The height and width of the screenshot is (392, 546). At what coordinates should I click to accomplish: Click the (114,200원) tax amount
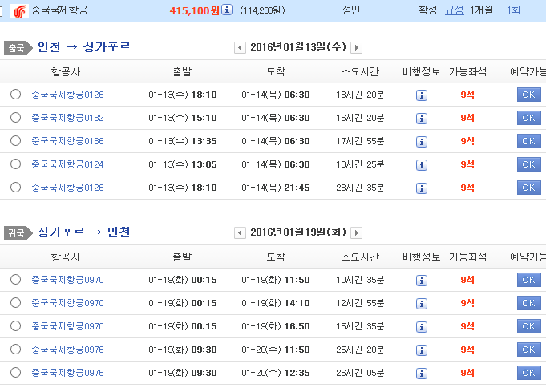pos(262,10)
